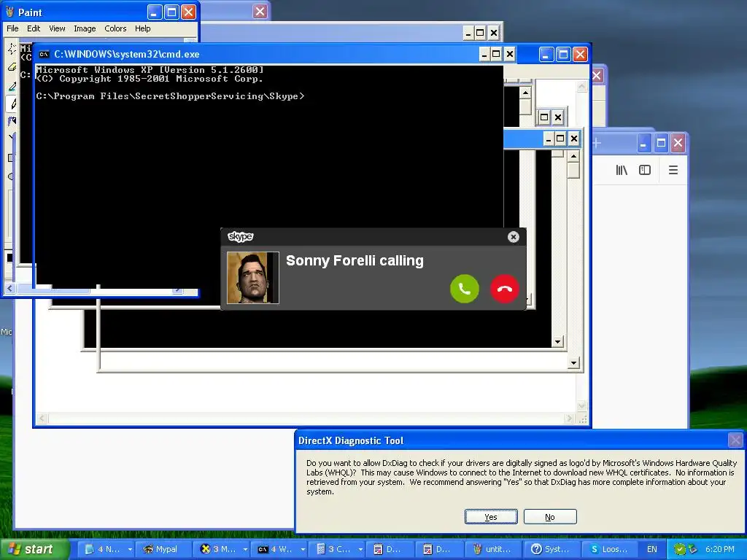Select the Pick Color tool in Paint

[x=12, y=86]
